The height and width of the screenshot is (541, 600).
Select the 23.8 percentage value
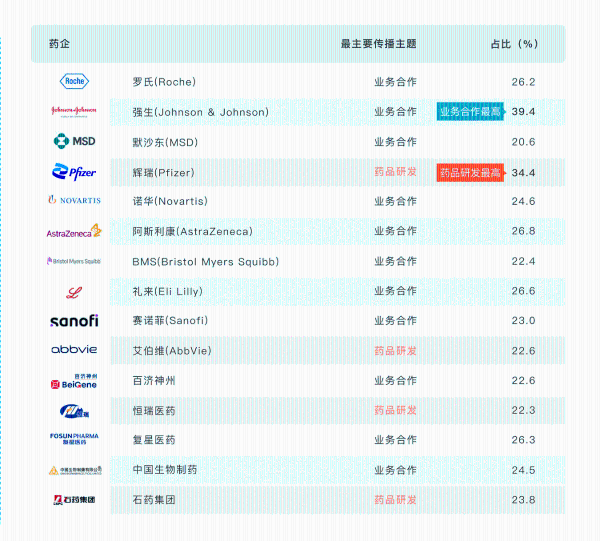click(x=523, y=500)
